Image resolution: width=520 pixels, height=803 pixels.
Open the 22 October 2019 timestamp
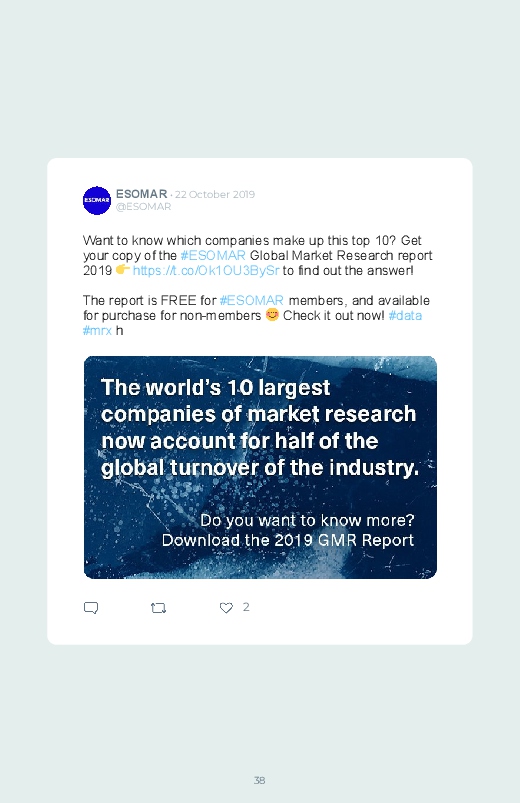(x=215, y=195)
